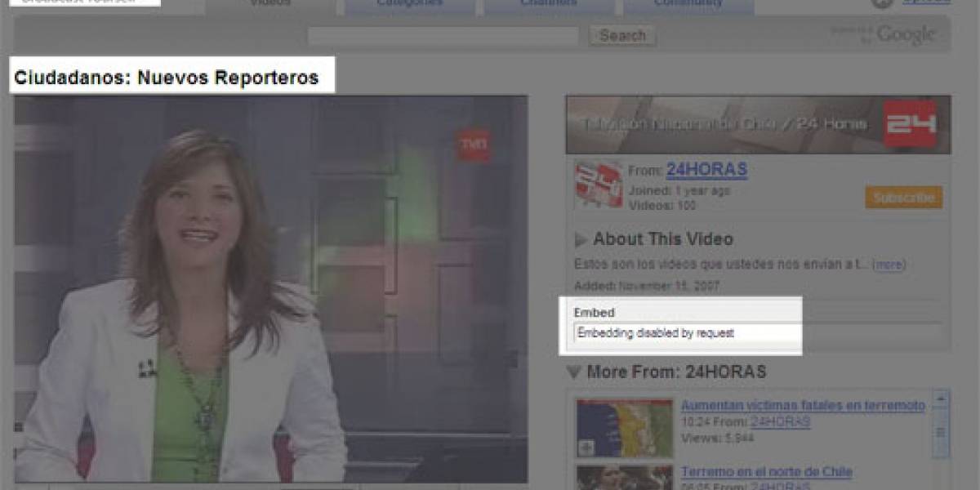Click the video player showing the news anchor
This screenshot has height=490, width=980.
coord(271,289)
